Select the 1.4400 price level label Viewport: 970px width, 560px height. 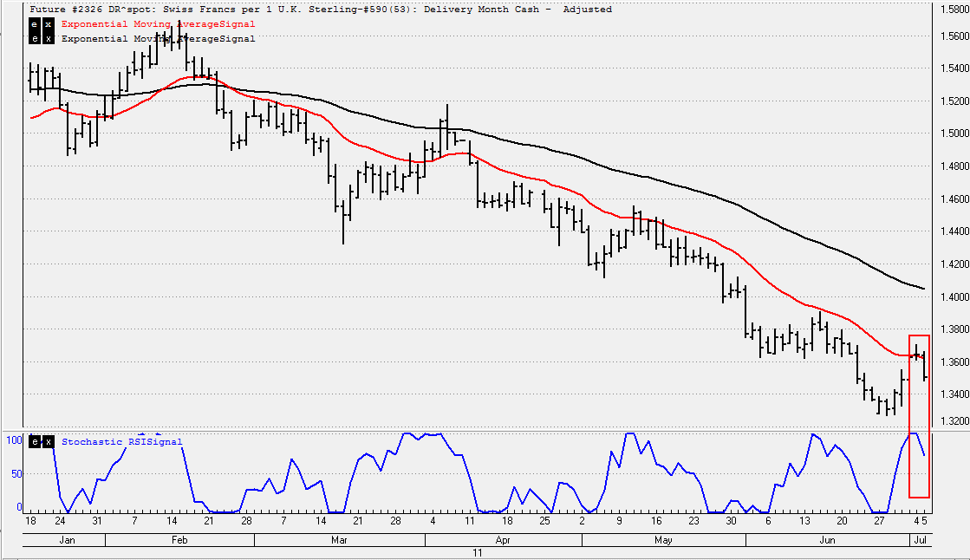tap(954, 231)
